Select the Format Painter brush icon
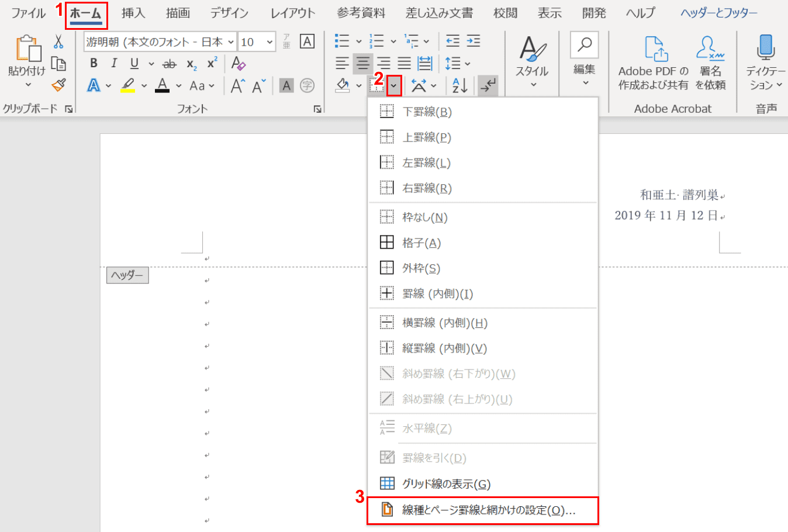The image size is (788, 532). tap(58, 85)
